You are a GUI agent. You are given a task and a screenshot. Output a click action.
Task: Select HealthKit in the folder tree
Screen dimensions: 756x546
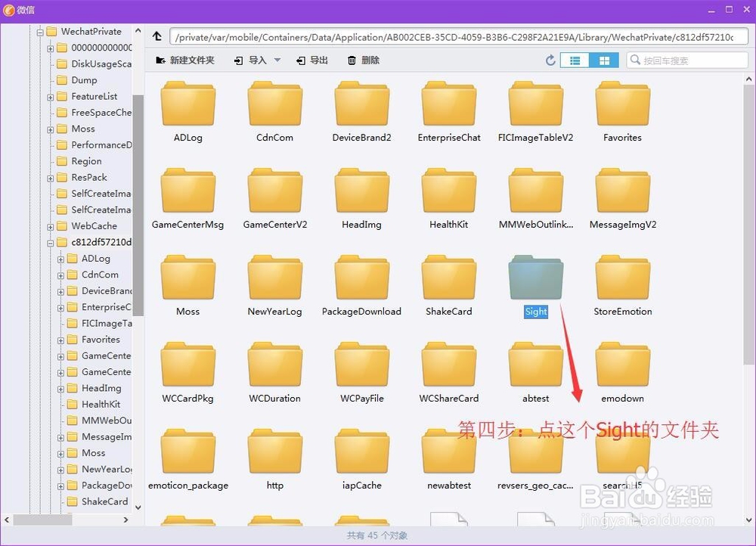101,404
